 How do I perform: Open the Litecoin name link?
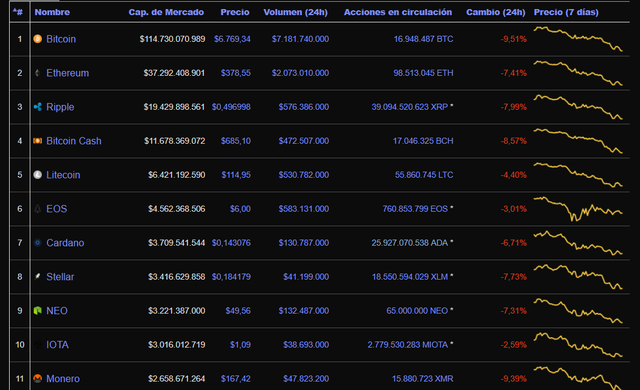[63, 175]
